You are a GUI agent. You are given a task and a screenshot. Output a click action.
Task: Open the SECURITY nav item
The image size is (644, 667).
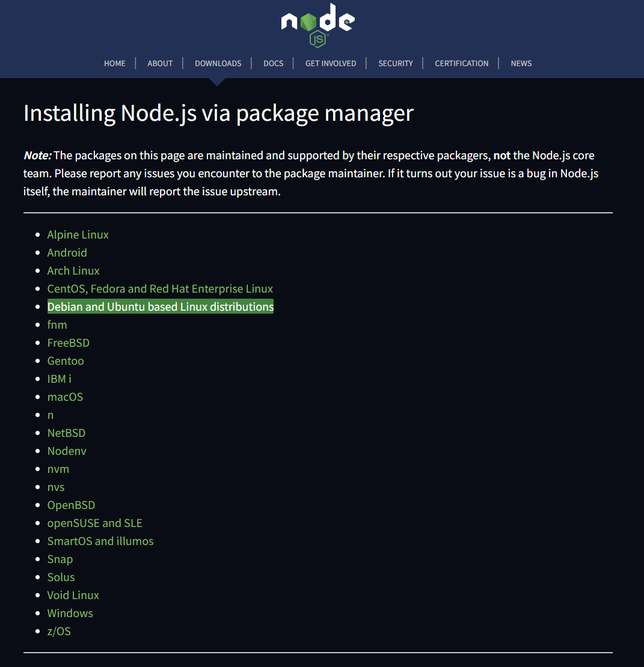(x=396, y=63)
